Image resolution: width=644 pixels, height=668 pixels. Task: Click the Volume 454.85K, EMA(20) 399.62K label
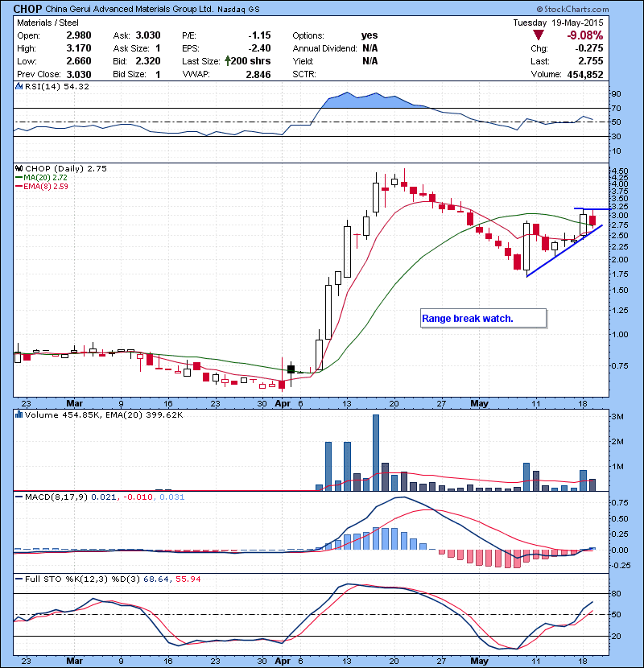click(x=104, y=414)
